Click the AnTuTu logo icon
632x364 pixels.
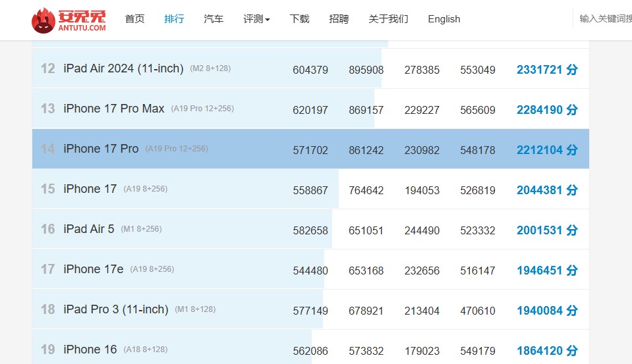pyautogui.click(x=43, y=20)
